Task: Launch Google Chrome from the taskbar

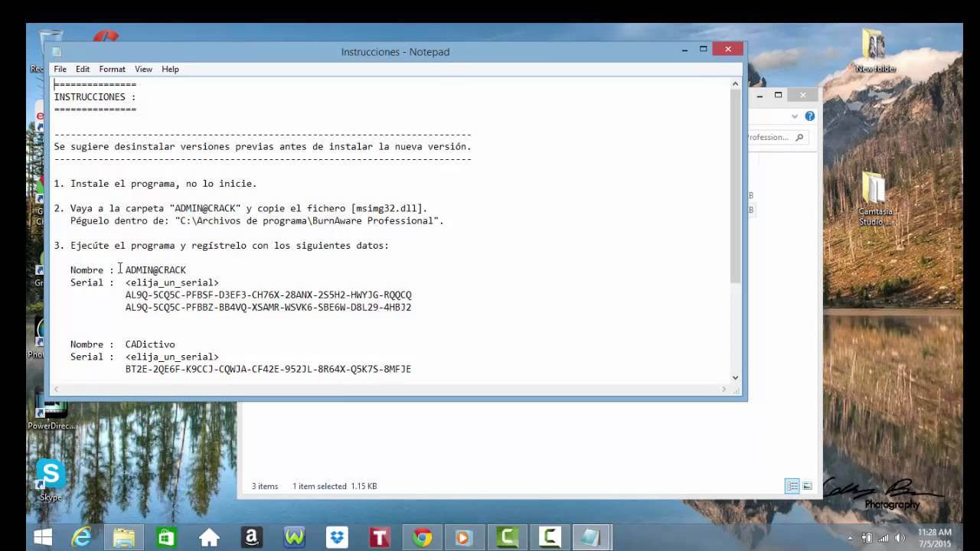Action: (422, 537)
